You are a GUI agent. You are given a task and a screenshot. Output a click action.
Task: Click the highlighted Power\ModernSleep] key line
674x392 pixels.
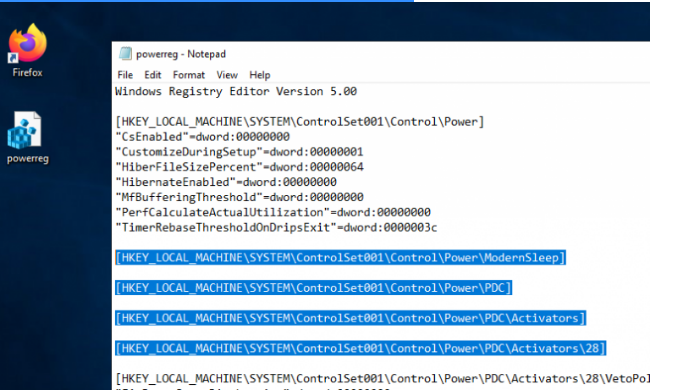(340, 257)
